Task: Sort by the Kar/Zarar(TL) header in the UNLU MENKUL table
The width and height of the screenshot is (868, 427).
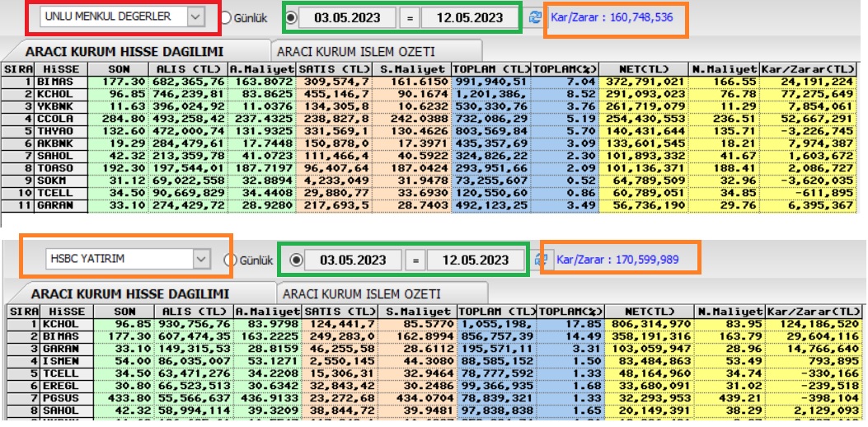Action: pyautogui.click(x=808, y=69)
